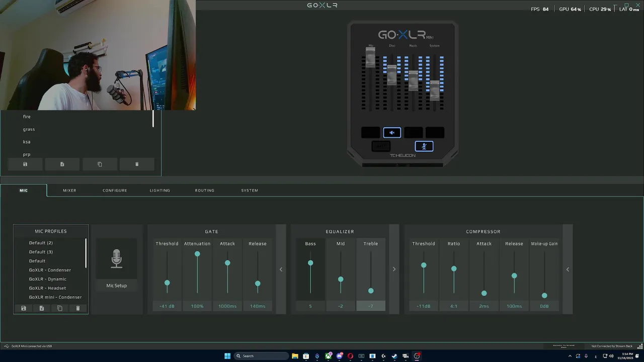Click the Compressor Attack slider handle
The height and width of the screenshot is (362, 644).
coord(484,293)
